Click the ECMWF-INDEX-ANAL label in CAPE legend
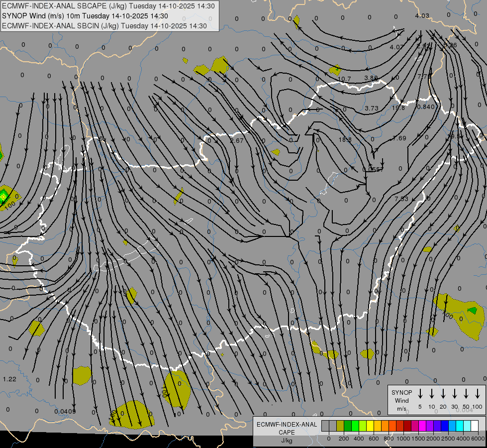This screenshot has width=487, height=448. click(287, 425)
